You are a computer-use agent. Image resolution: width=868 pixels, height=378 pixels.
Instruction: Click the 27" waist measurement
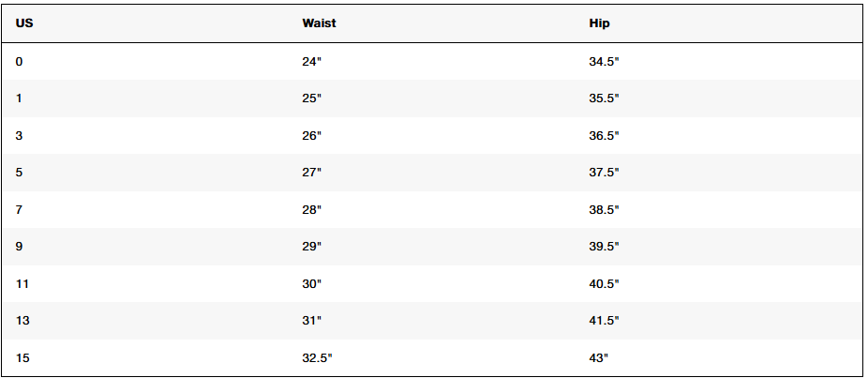pos(311,173)
